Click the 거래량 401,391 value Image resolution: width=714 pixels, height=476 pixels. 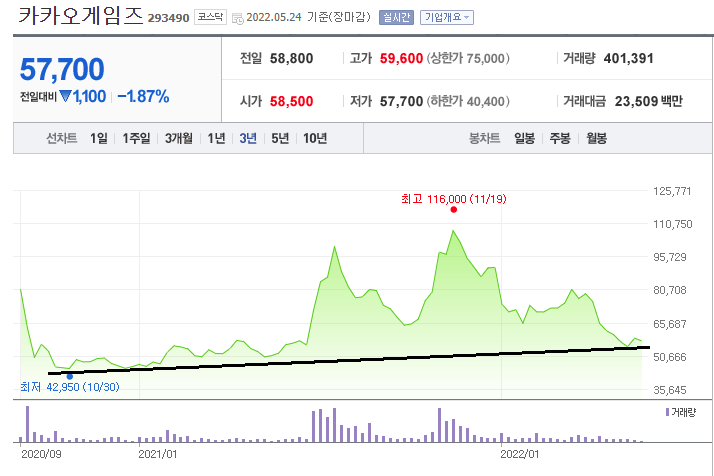pos(628,58)
